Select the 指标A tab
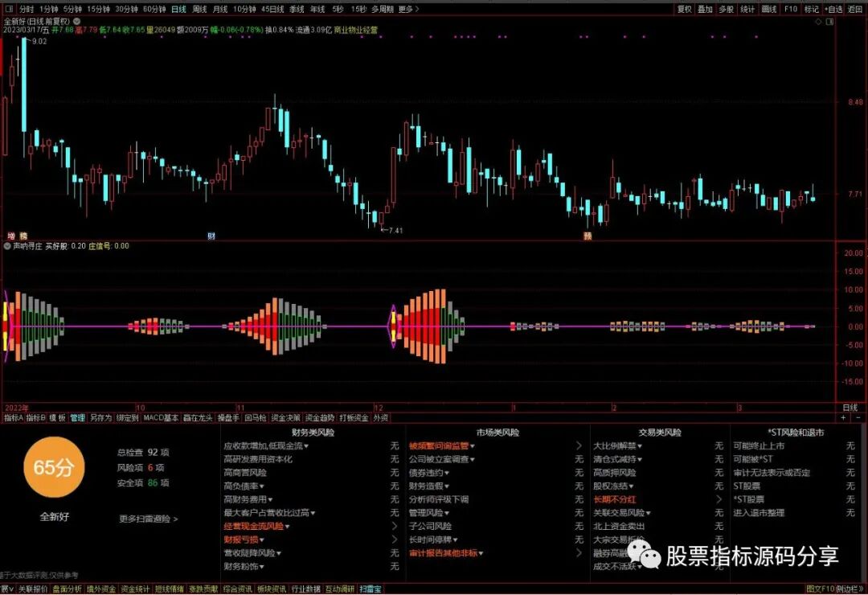This screenshot has width=868, height=595. click(x=14, y=418)
